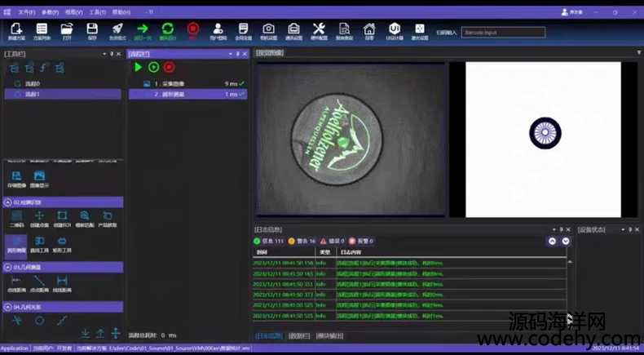The width and height of the screenshot is (644, 355).
Task: Toggle the Warning (警告 16) log filter
Action: pos(302,241)
